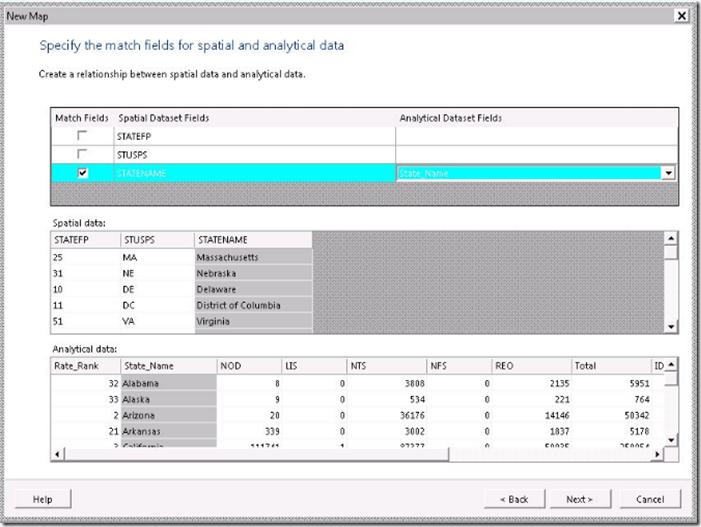Select the Delaware cell
701x527 pixels.
click(253, 290)
